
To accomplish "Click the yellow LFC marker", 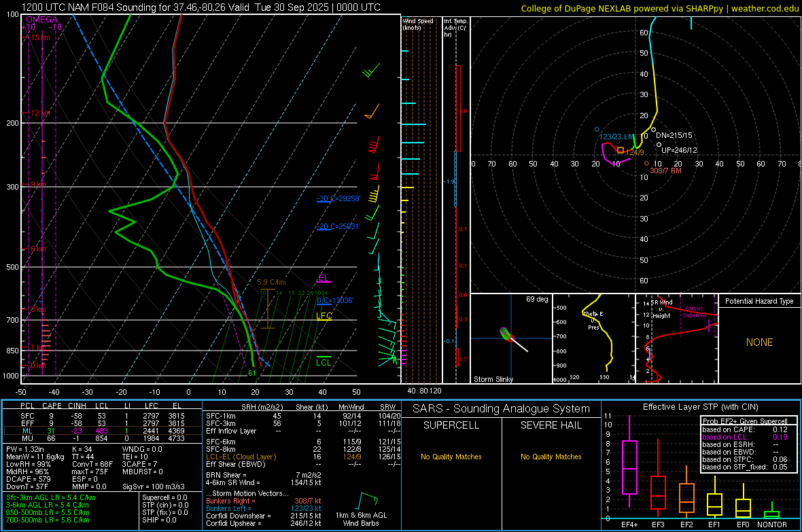I will point(324,316).
